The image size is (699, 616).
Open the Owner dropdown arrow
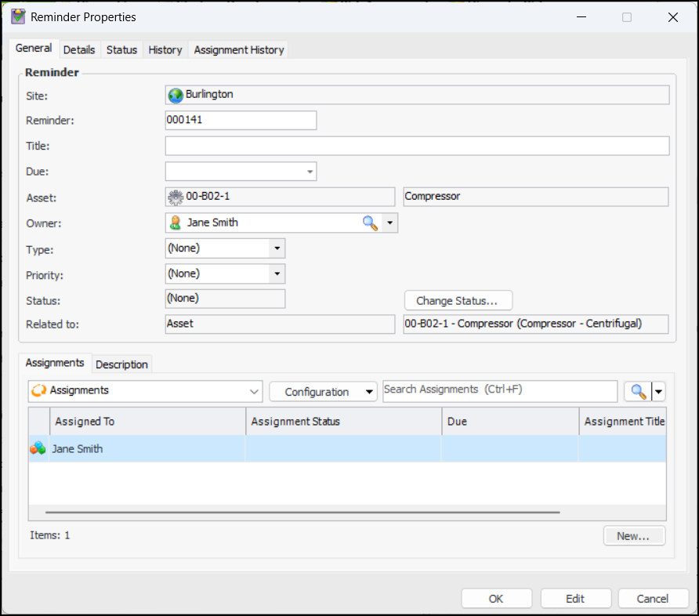tap(390, 223)
